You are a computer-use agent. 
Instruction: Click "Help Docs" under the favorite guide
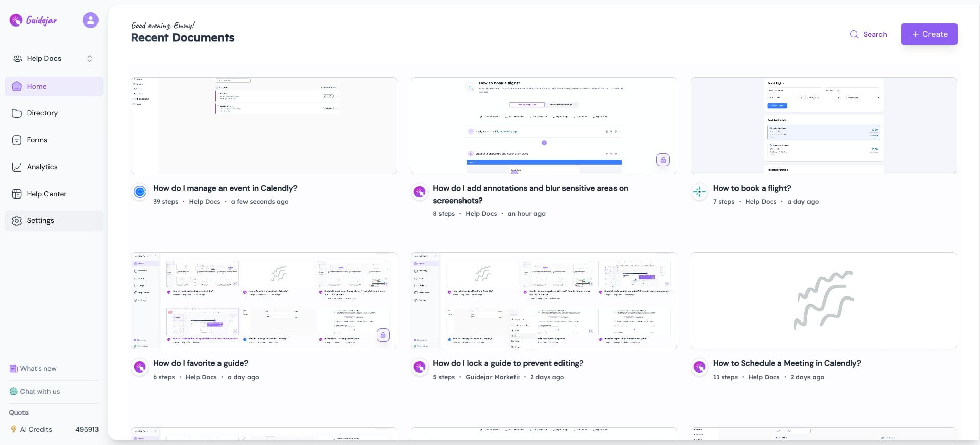point(201,377)
